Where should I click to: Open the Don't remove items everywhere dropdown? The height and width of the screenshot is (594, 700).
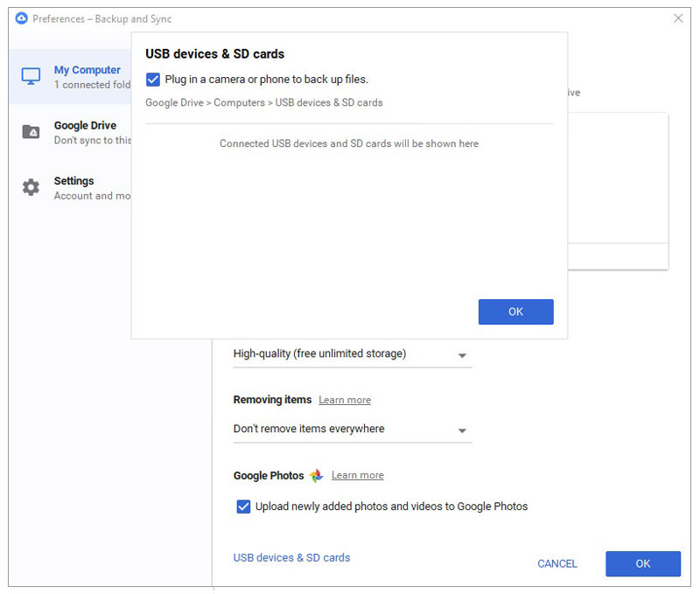pyautogui.click(x=353, y=430)
